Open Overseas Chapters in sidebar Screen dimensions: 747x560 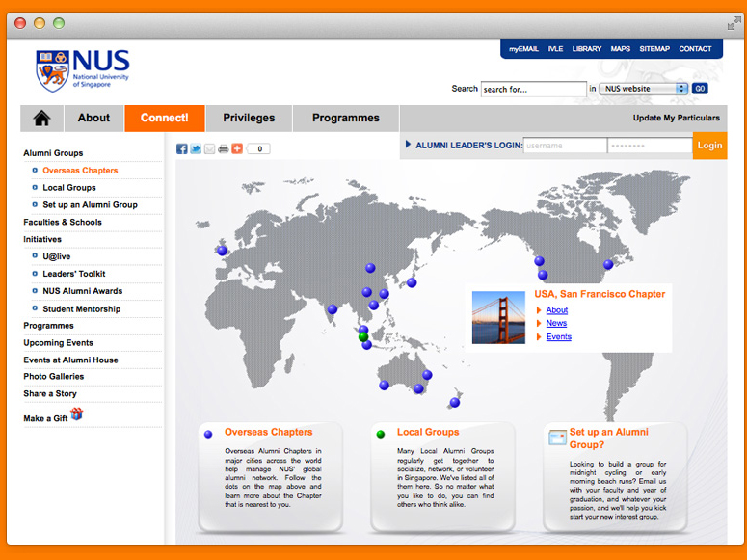[80, 171]
